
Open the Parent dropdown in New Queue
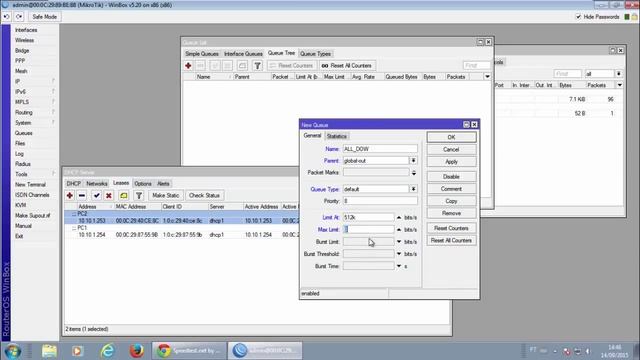click(413, 161)
